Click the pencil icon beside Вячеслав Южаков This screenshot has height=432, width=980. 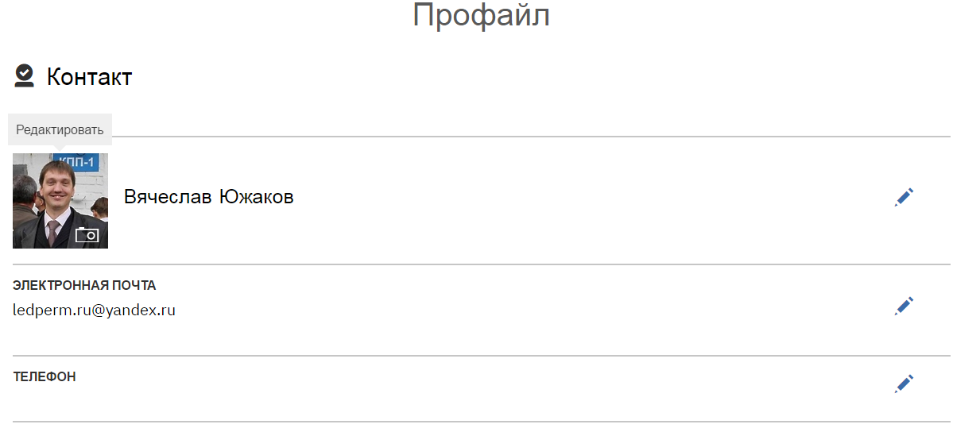tap(904, 197)
